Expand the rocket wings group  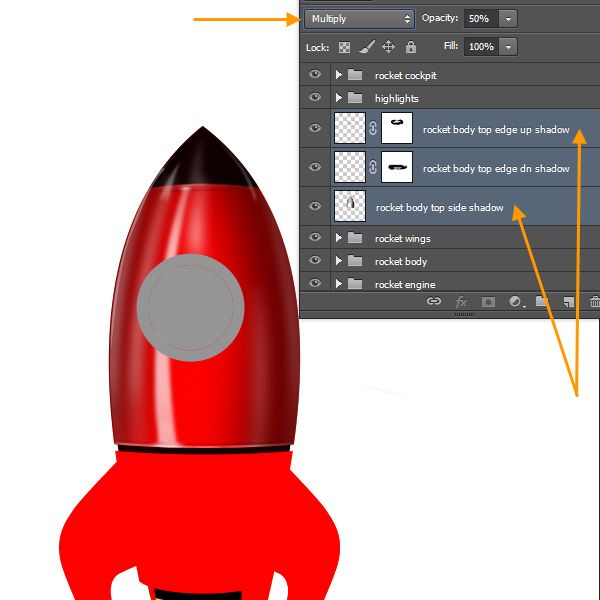coord(339,238)
